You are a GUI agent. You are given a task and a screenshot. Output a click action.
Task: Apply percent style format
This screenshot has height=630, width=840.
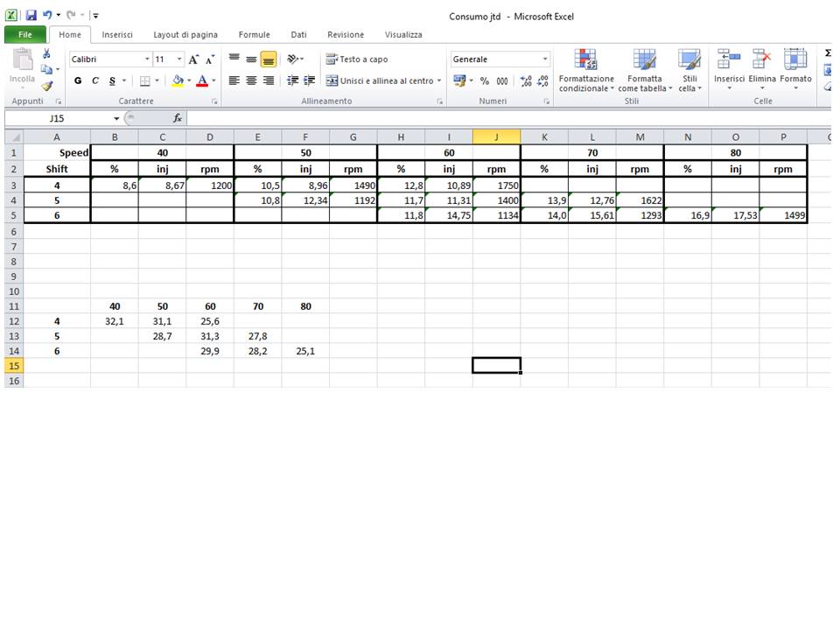point(484,80)
